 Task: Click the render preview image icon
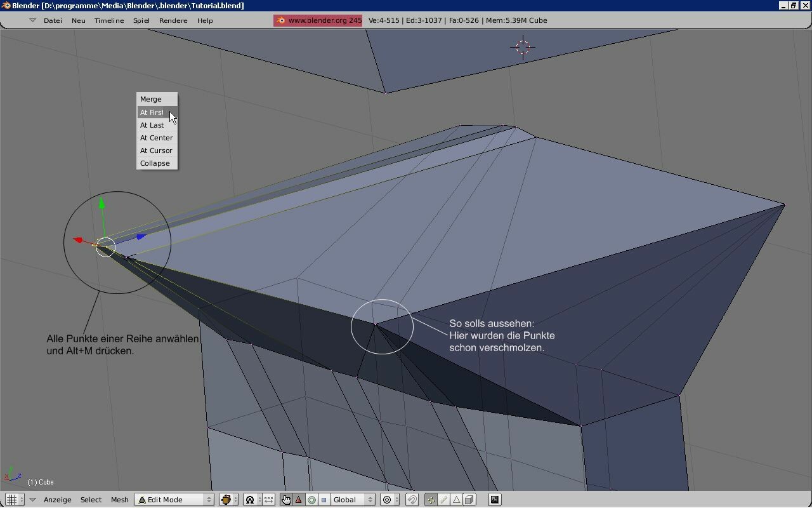click(x=495, y=500)
